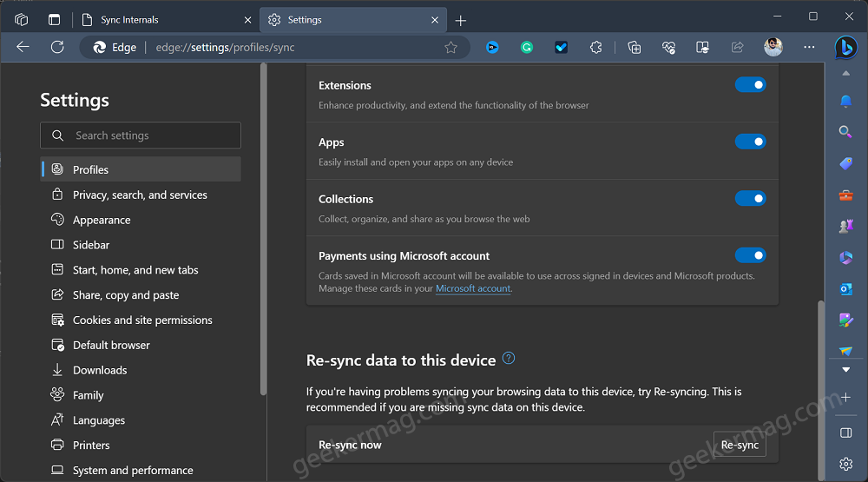Viewport: 868px width, 482px height.
Task: Open the Settings and more ellipsis menu
Action: click(809, 47)
